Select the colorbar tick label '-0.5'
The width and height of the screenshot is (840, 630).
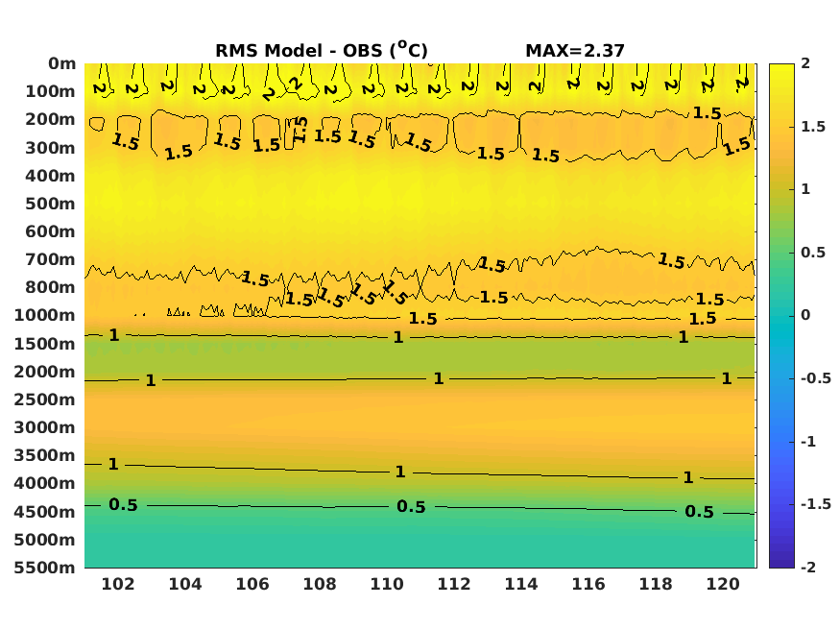point(816,378)
